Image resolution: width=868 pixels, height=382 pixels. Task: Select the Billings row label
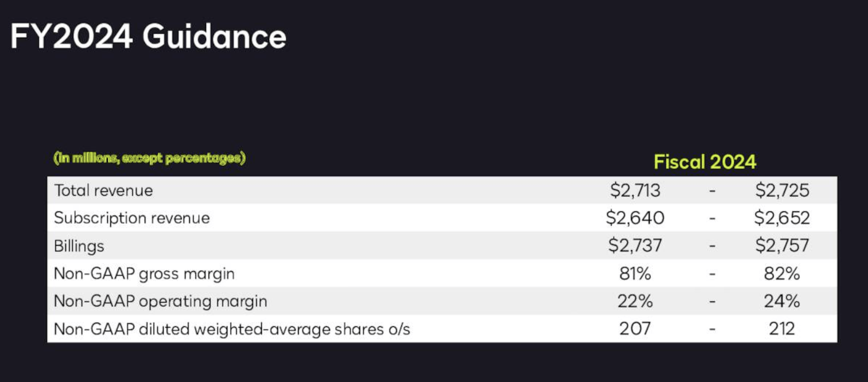[79, 246]
